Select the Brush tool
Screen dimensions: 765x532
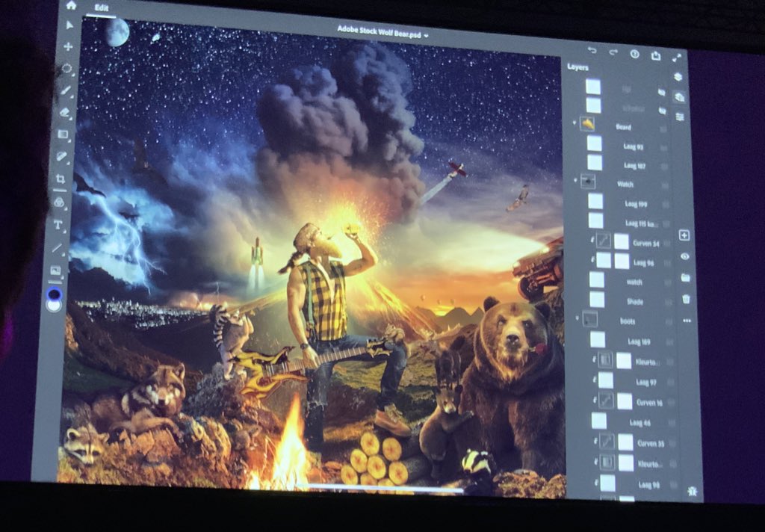(x=66, y=90)
